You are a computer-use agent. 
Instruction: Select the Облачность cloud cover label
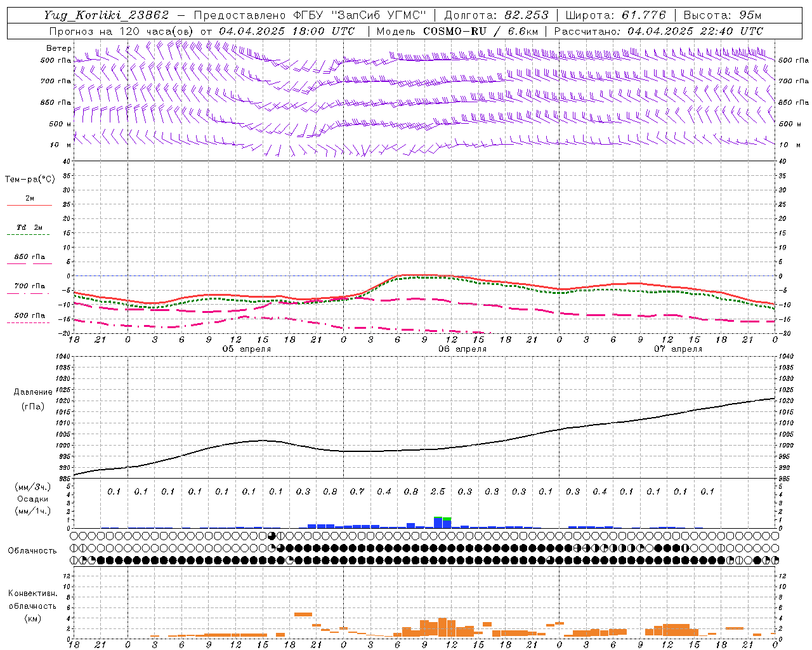32,551
